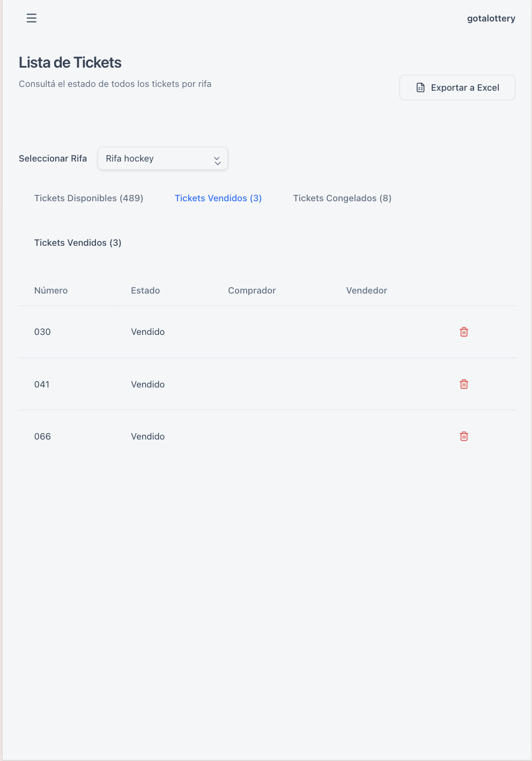
Task: Click the Lista de Tickets heading
Action: [70, 63]
